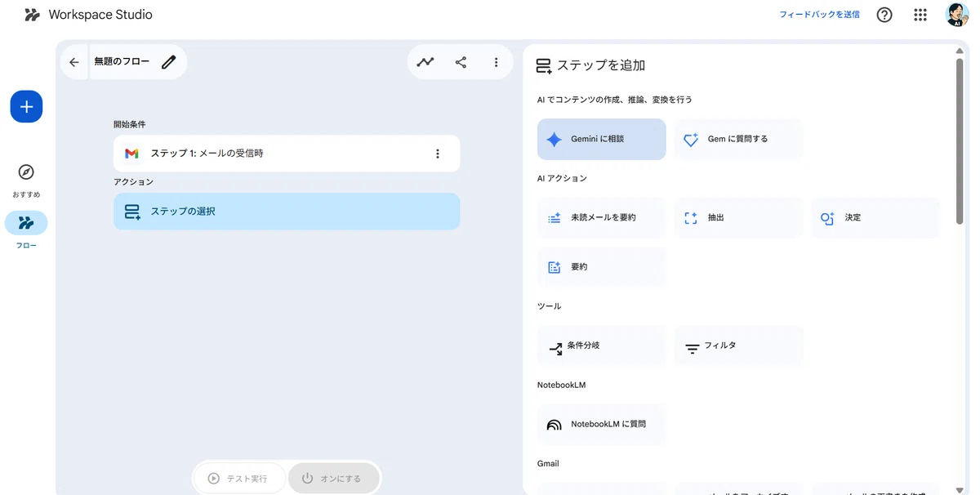Open flow more options menu
980x495 pixels.
(x=496, y=62)
